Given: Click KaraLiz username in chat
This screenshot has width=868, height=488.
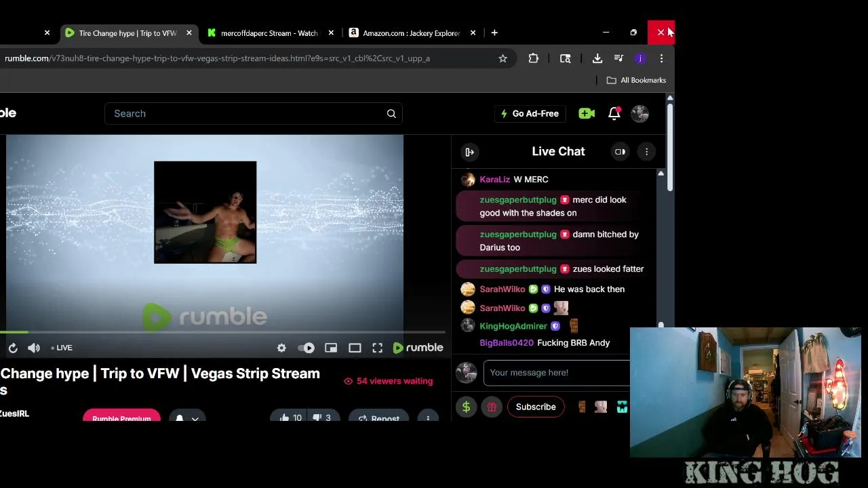Looking at the screenshot, I should [494, 180].
